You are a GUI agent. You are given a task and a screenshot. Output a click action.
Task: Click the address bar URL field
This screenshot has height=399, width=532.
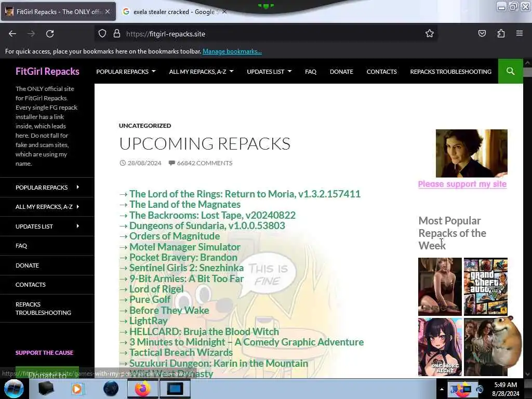tap(264, 34)
